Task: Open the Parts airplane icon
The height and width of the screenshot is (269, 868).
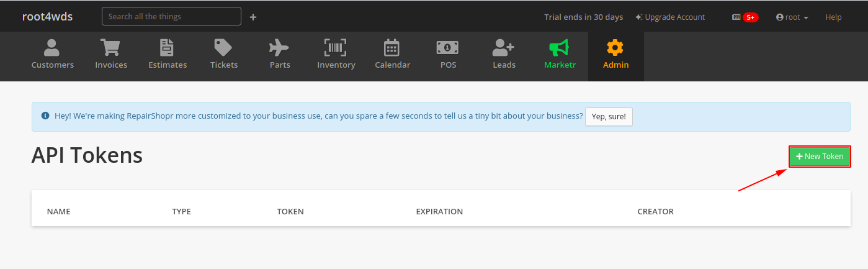Action: (279, 47)
